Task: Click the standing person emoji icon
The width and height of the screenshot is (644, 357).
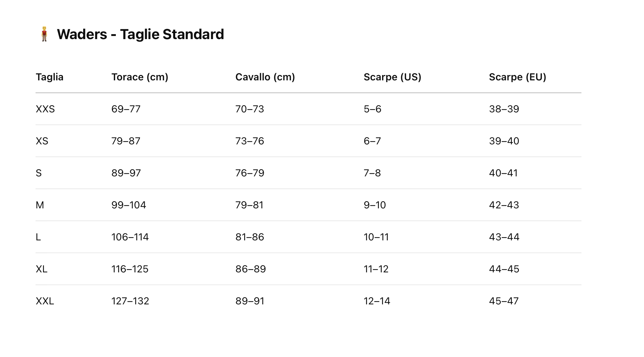Action: point(44,34)
